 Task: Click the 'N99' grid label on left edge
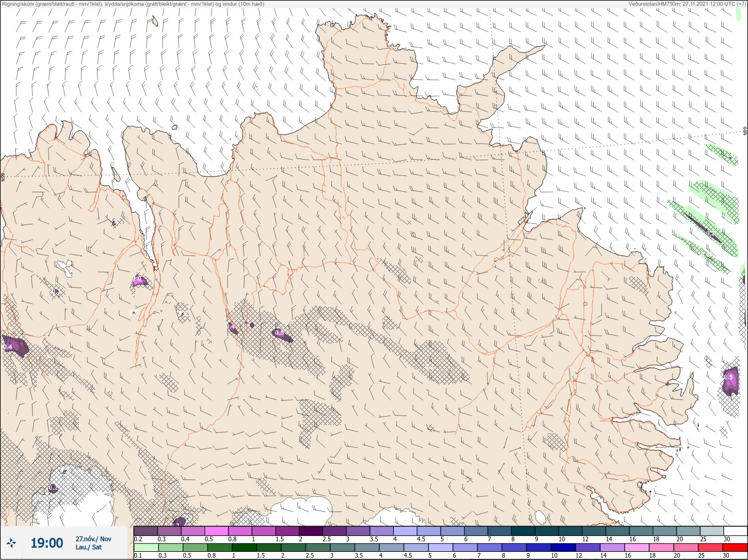pos(3,177)
